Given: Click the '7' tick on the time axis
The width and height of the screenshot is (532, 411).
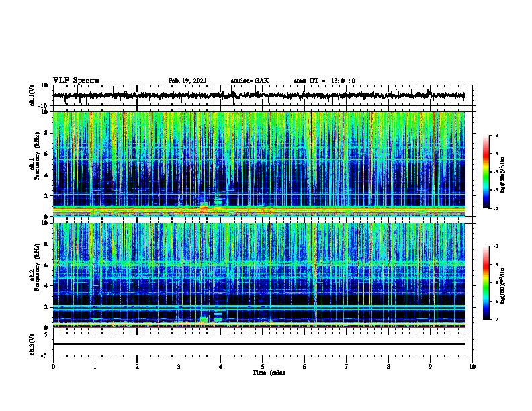Looking at the screenshot, I should [347, 367].
